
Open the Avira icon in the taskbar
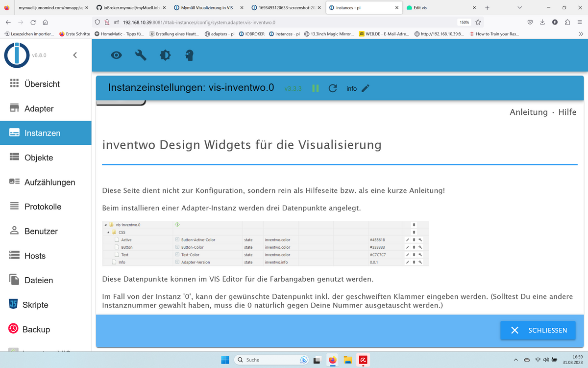[x=363, y=360]
